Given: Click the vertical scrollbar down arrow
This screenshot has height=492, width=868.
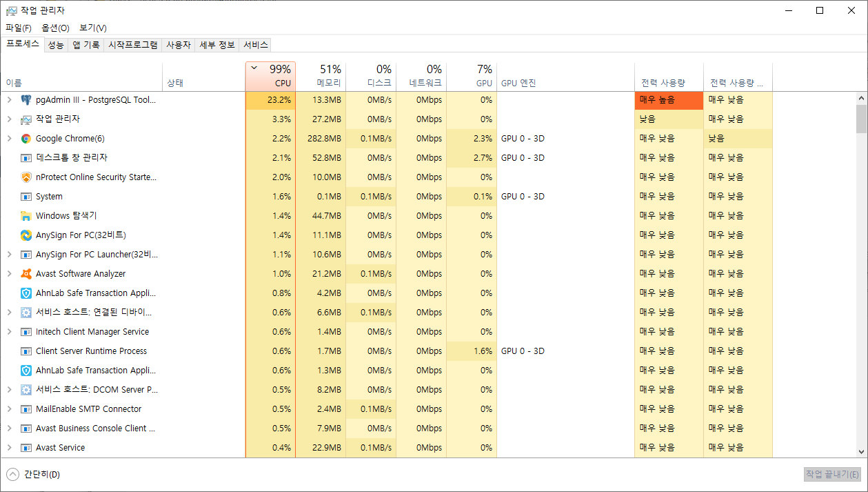Looking at the screenshot, I should tap(861, 452).
